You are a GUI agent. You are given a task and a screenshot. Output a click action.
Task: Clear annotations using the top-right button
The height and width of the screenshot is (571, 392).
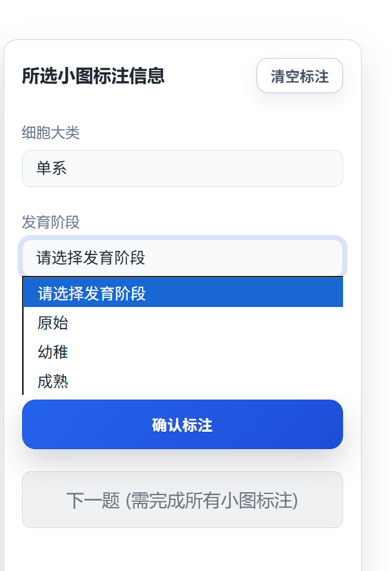[x=300, y=76]
